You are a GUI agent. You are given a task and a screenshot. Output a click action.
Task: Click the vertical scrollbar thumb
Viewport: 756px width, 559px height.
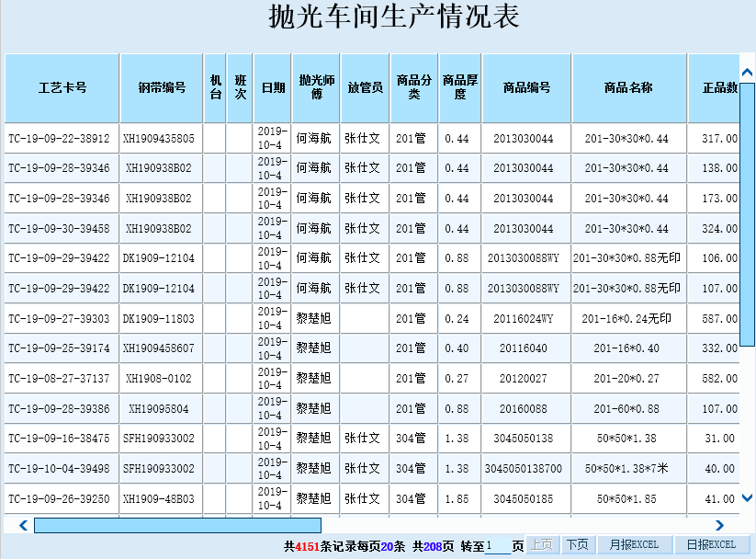pyautogui.click(x=747, y=211)
